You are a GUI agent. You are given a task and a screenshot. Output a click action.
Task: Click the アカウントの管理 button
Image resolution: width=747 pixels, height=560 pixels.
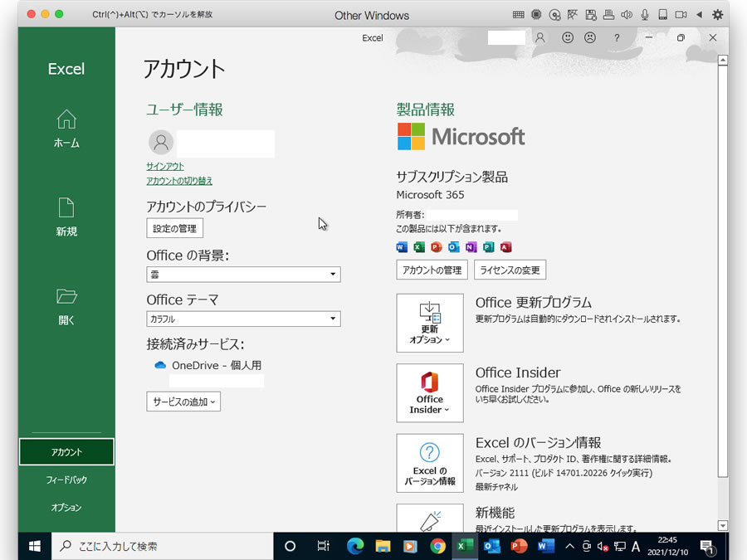[x=432, y=270]
